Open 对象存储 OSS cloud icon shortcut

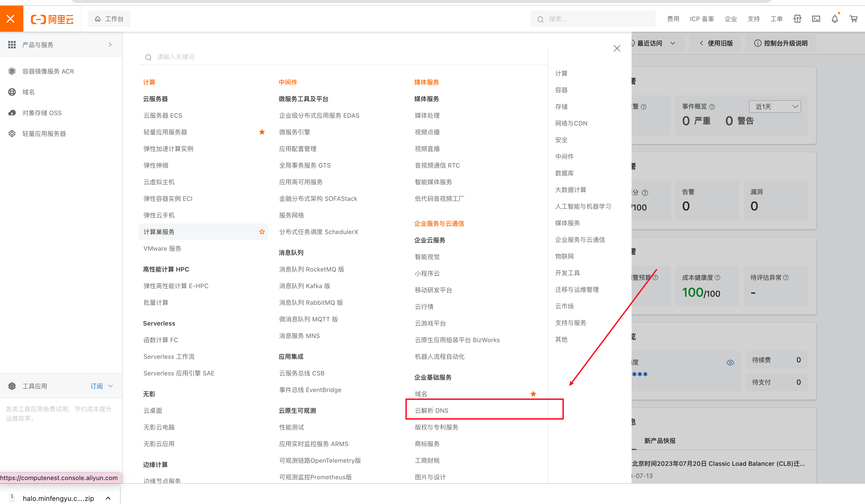point(12,113)
